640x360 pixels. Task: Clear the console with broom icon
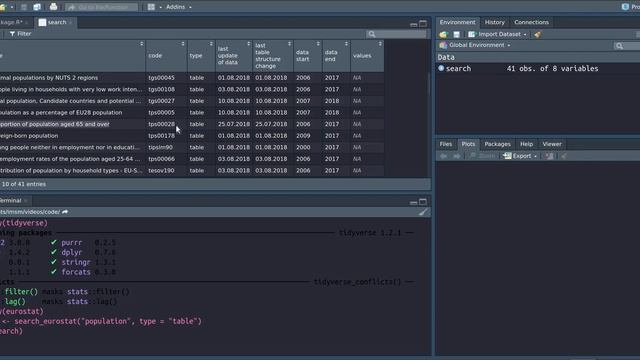click(x=423, y=212)
